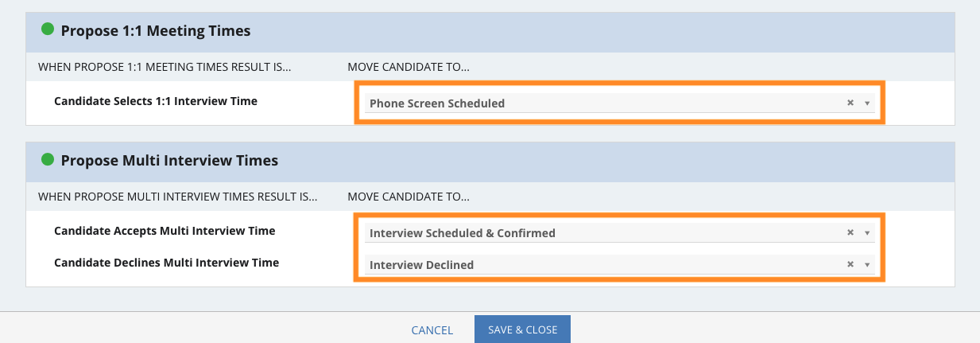Click green status dot beside Propose 1:1 Meeting Times
The height and width of the screenshot is (343, 980).
[x=48, y=29]
